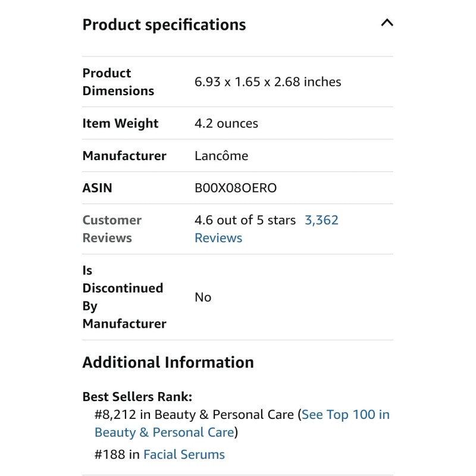Click the Product Dimensions row label
Viewport: 476px width, 476px height.
tap(118, 82)
